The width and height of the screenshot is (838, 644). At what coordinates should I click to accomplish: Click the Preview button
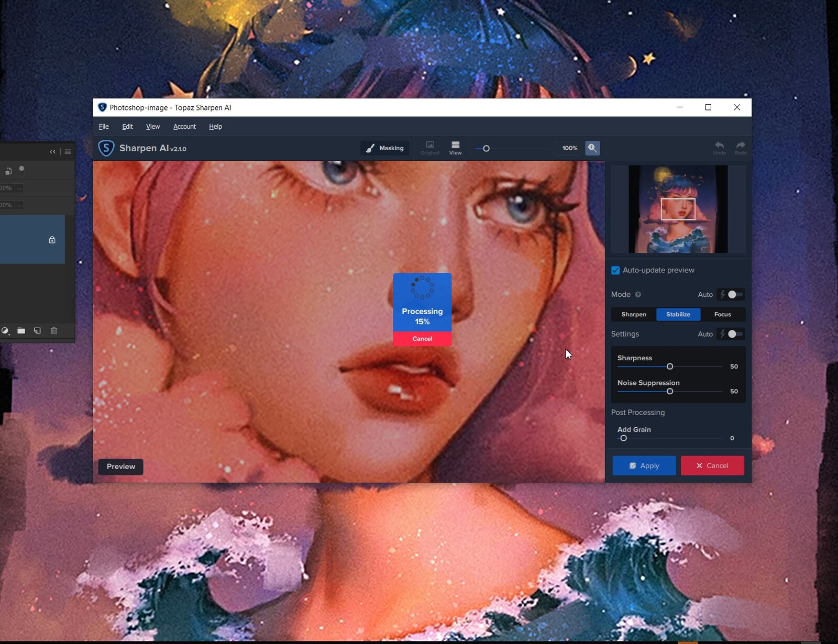pos(121,467)
